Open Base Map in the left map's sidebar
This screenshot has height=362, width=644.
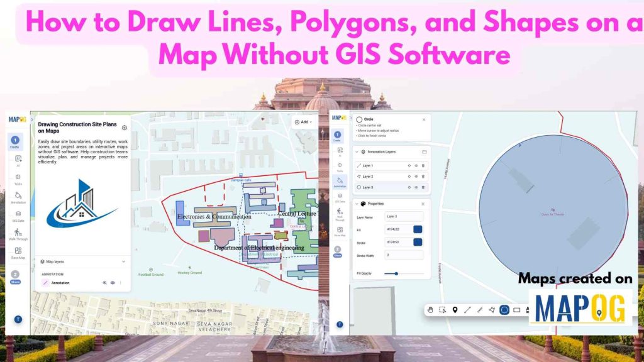pyautogui.click(x=18, y=253)
